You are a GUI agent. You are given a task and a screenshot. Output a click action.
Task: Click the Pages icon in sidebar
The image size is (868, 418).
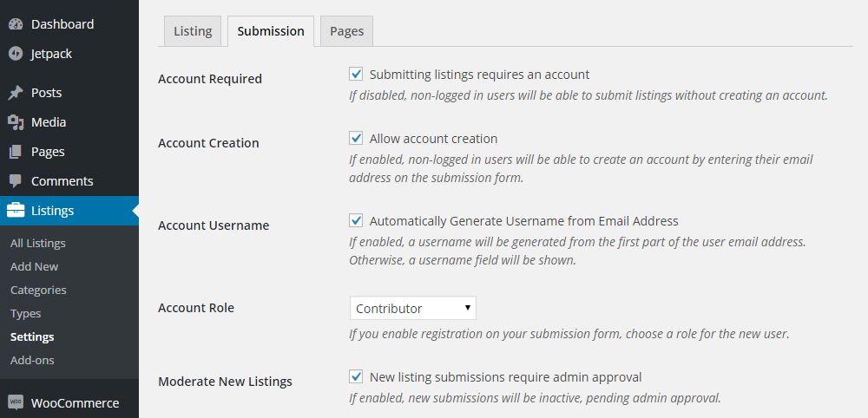(16, 152)
